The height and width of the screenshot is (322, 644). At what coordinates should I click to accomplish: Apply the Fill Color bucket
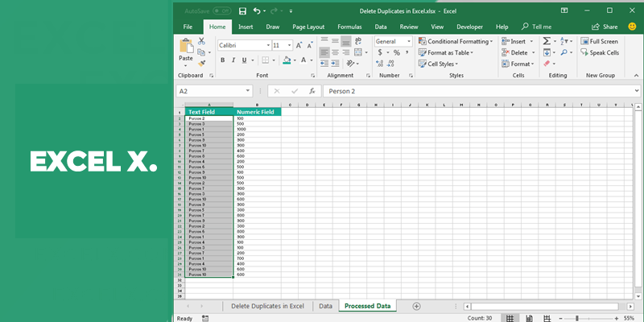[x=287, y=60]
